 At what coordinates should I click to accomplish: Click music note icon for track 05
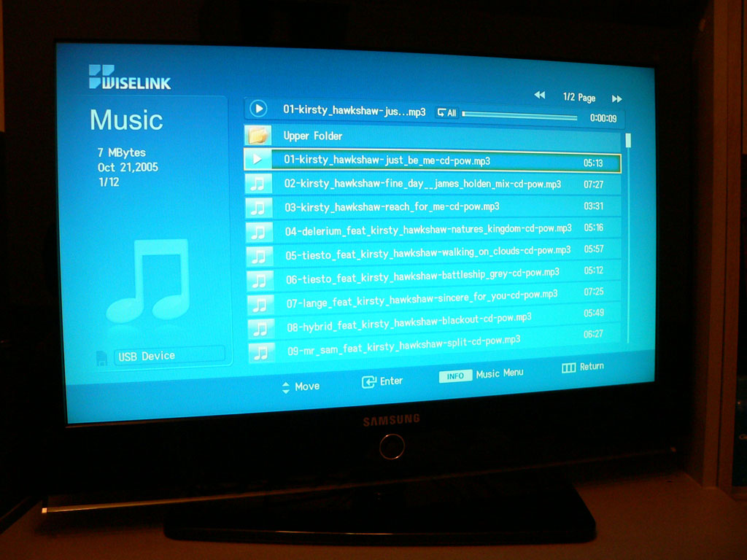click(258, 256)
